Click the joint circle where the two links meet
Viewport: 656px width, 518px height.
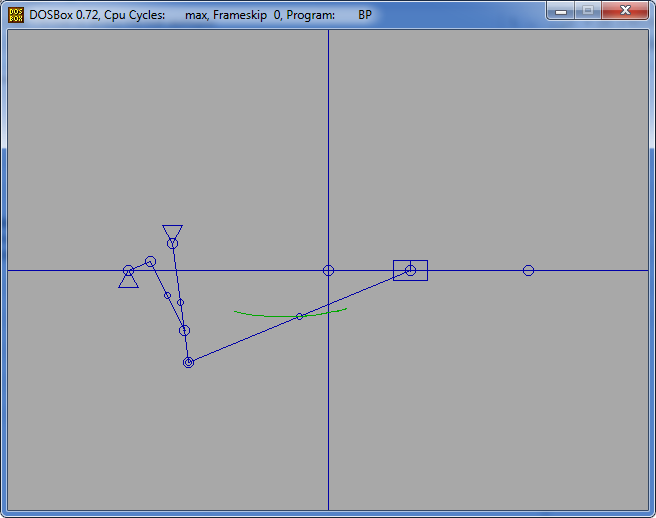[x=184, y=331]
